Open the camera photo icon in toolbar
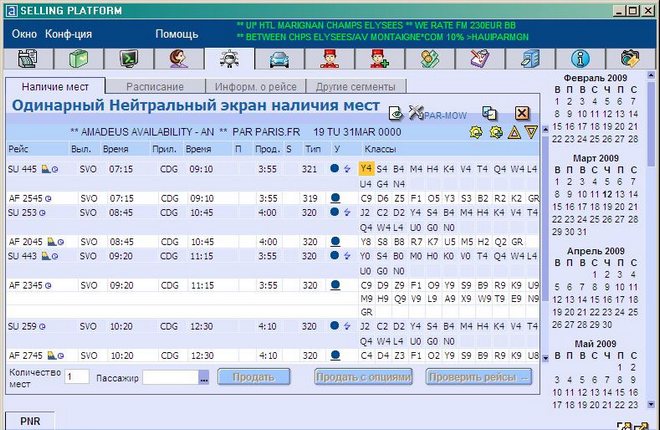 pos(630,58)
